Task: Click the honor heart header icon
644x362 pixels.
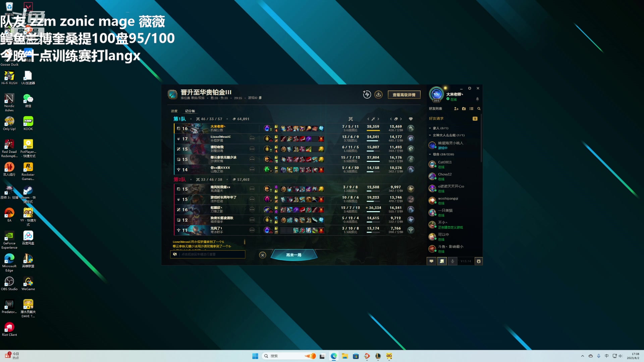Action: 411,119
